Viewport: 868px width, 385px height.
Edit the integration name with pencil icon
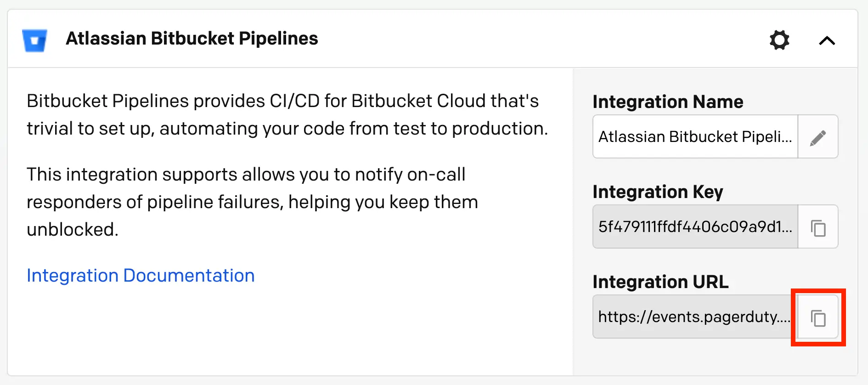818,137
